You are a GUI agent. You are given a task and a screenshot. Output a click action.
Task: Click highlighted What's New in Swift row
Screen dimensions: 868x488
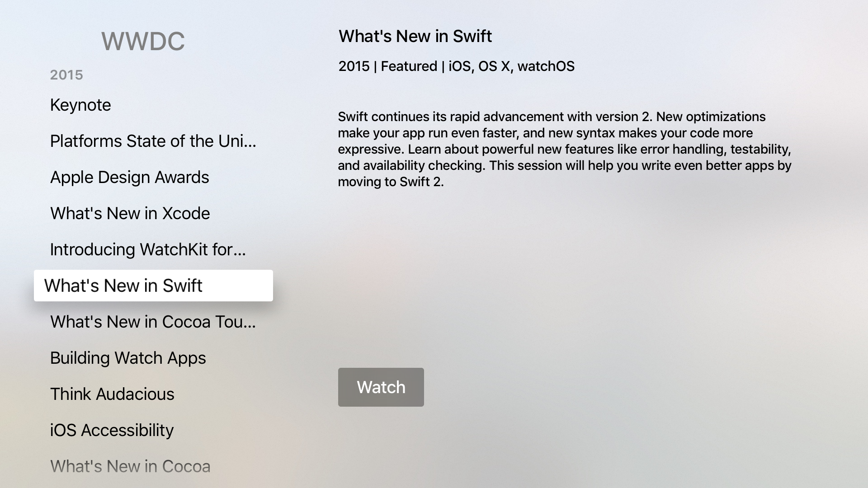tap(153, 286)
